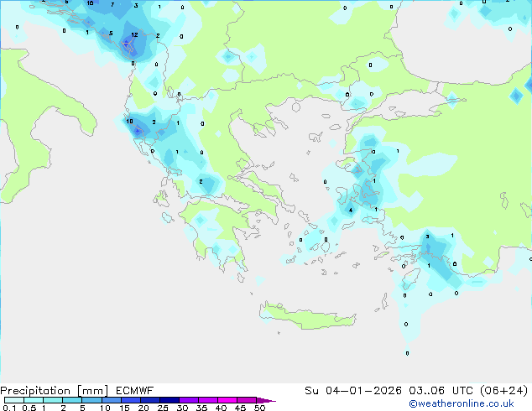The width and height of the screenshot is (532, 411).
Task: Click the 0.1–0.5 mm legend color swatch
Action: [14, 400]
